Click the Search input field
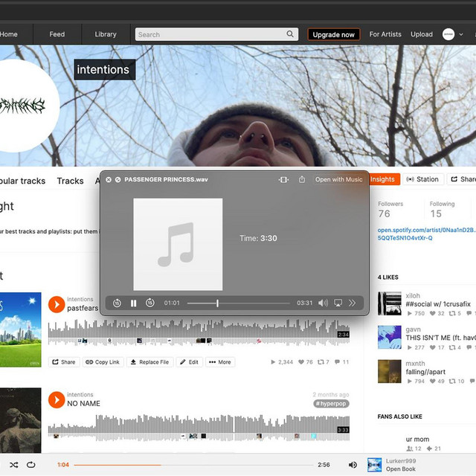 pyautogui.click(x=212, y=34)
